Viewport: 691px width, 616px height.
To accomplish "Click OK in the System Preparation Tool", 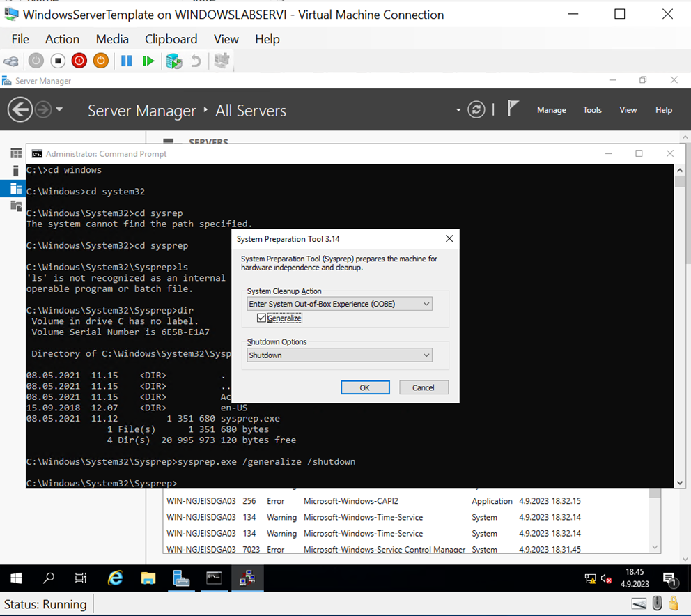I will 365,387.
